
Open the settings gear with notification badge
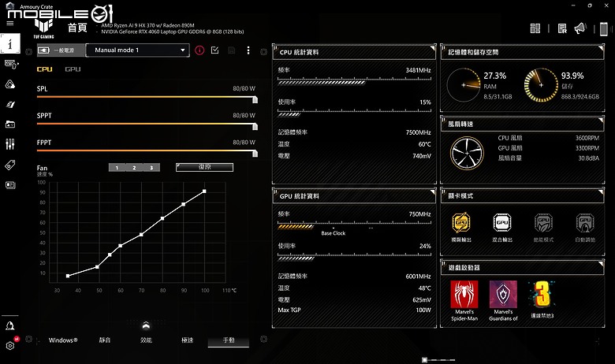coord(10,345)
